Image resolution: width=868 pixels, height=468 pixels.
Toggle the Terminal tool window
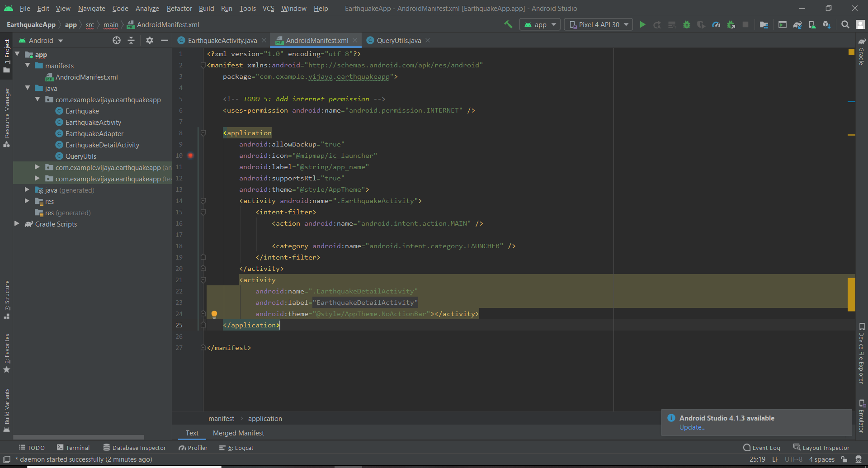(x=73, y=448)
